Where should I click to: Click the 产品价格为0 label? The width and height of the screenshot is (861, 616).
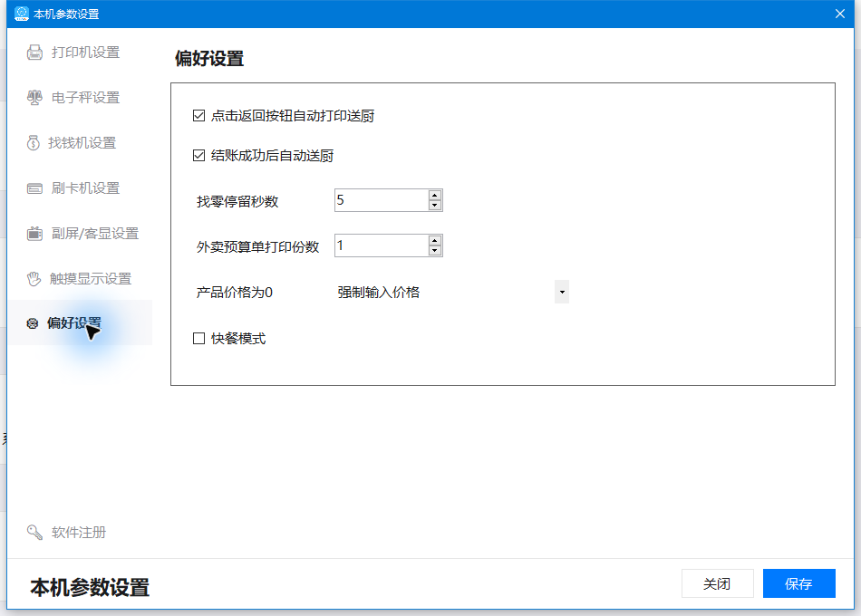tap(235, 292)
